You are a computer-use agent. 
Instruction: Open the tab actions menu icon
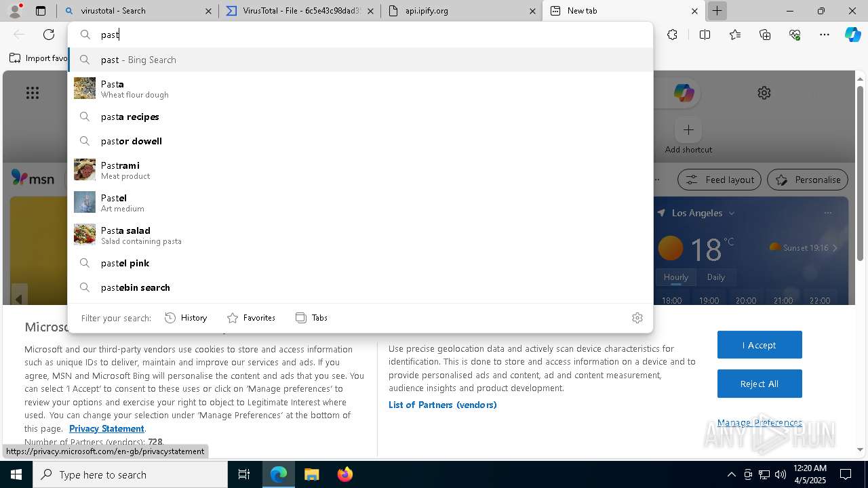[41, 11]
